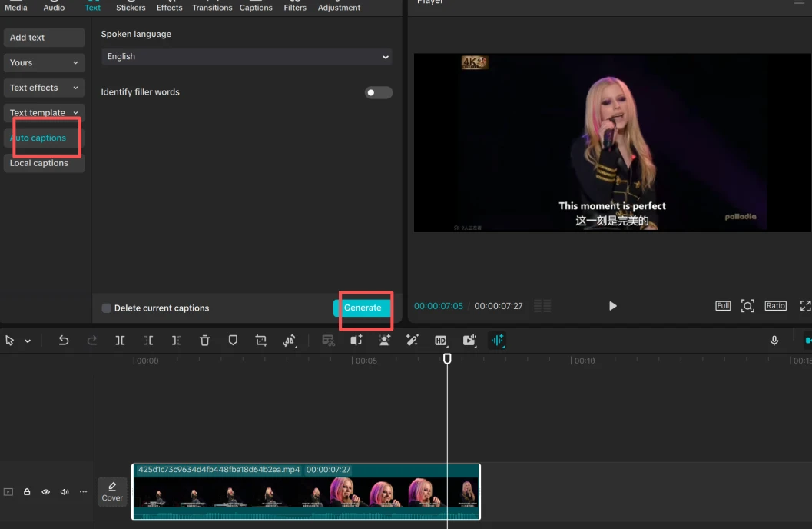Play the video preview

click(x=612, y=306)
